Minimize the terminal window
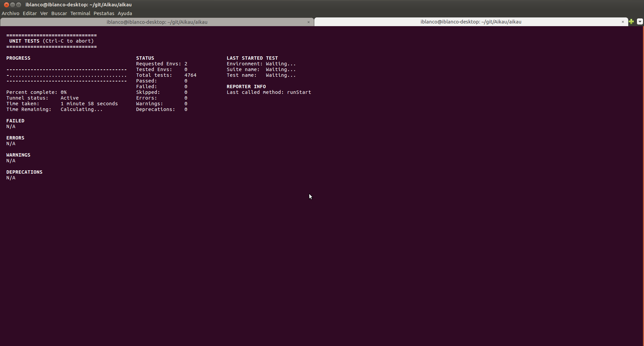The width and height of the screenshot is (644, 346). tap(12, 5)
